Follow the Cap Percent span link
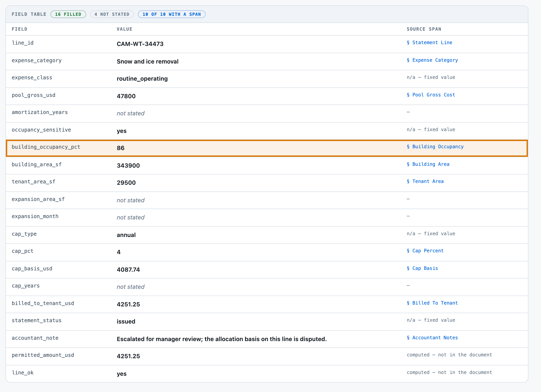The image size is (541, 392). [x=425, y=251]
